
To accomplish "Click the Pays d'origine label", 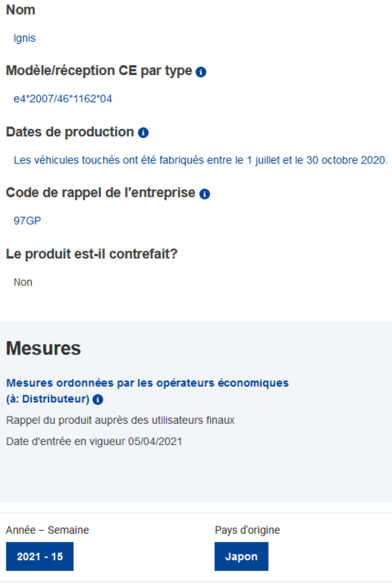I will click(x=247, y=530).
